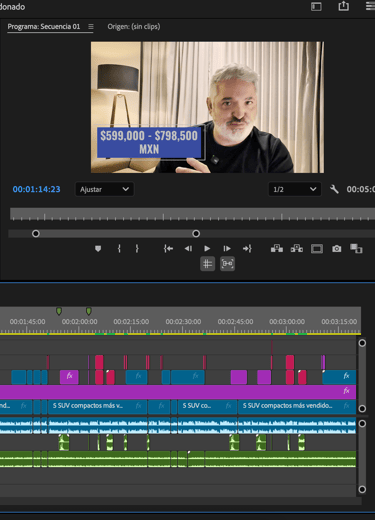The image size is (375, 520).
Task: Select clip '5 SUV co...'
Action: point(207,407)
